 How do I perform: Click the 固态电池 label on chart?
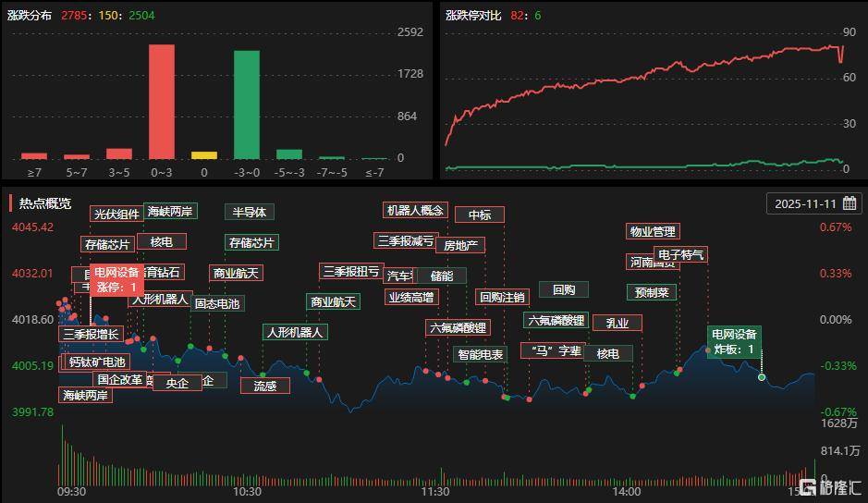pyautogui.click(x=216, y=303)
